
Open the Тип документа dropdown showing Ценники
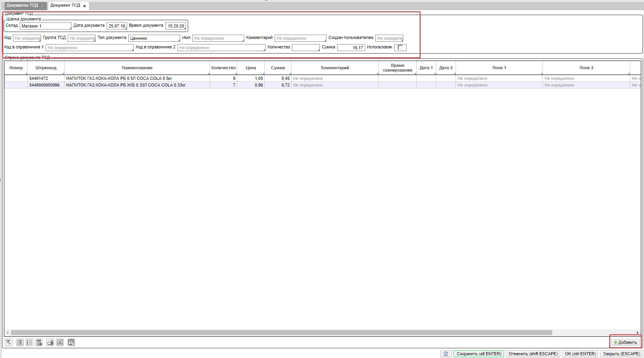154,38
